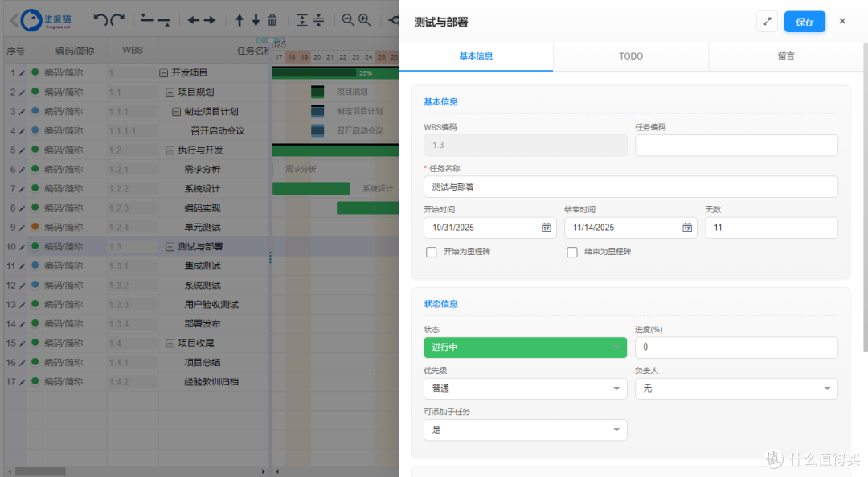The height and width of the screenshot is (477, 868).
Task: Click the edit pencil on row 1
Action: pyautogui.click(x=22, y=73)
